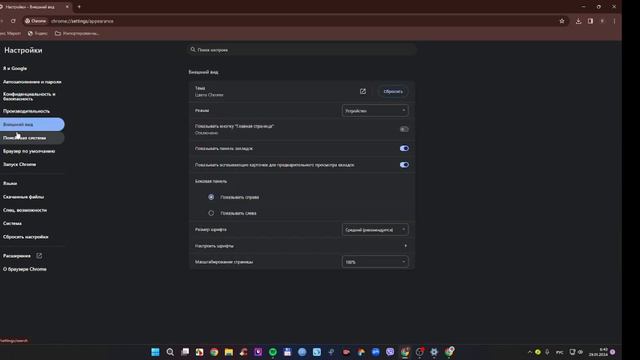Screen dimensions: 640x360
Task: Open Сбросить настройки section
Action: 26,237
